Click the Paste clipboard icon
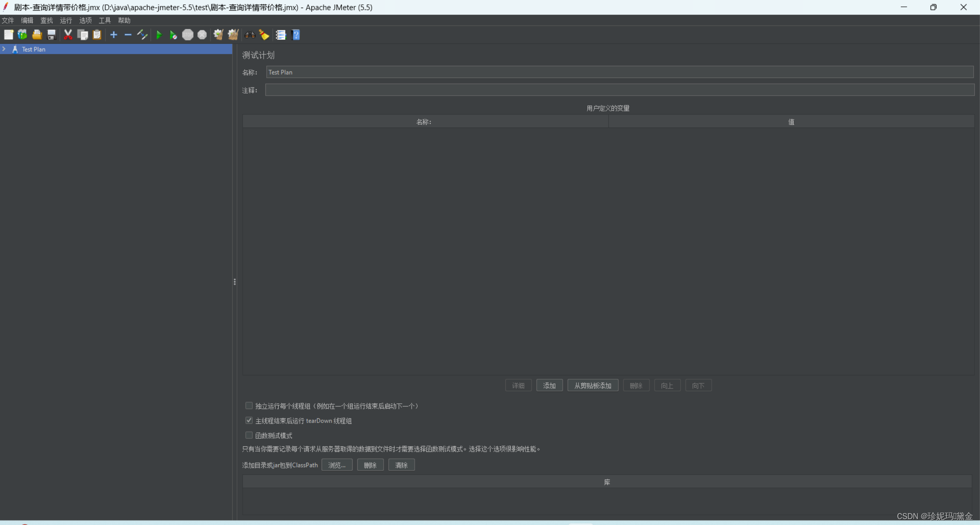This screenshot has width=980, height=525. 97,35
